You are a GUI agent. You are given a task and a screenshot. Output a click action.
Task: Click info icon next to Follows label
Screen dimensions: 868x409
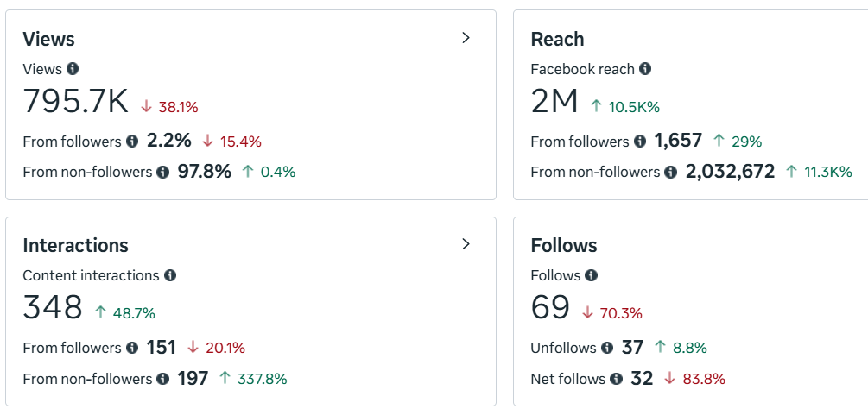click(x=591, y=275)
